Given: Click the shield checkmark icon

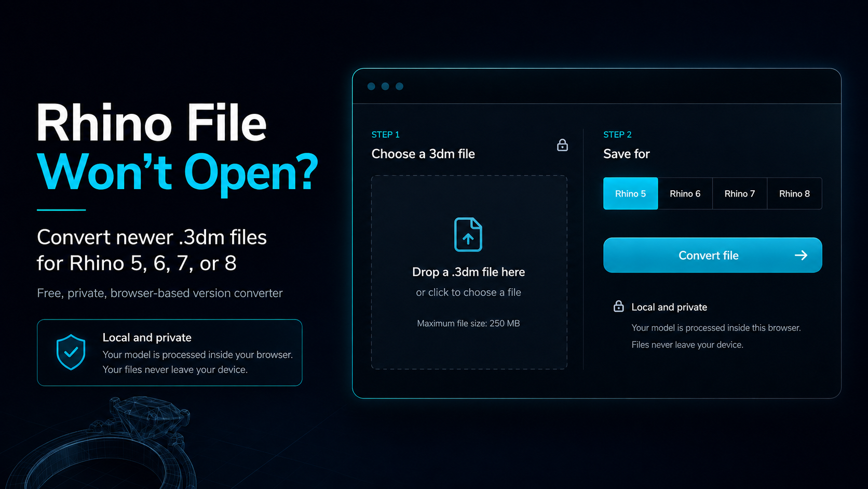Looking at the screenshot, I should point(71,352).
